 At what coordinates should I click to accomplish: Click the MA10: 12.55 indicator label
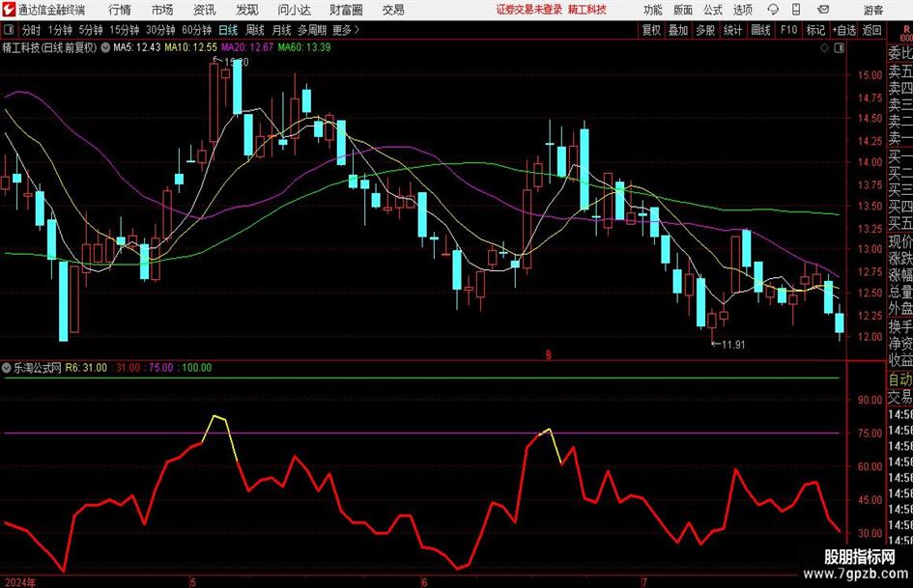coord(191,47)
